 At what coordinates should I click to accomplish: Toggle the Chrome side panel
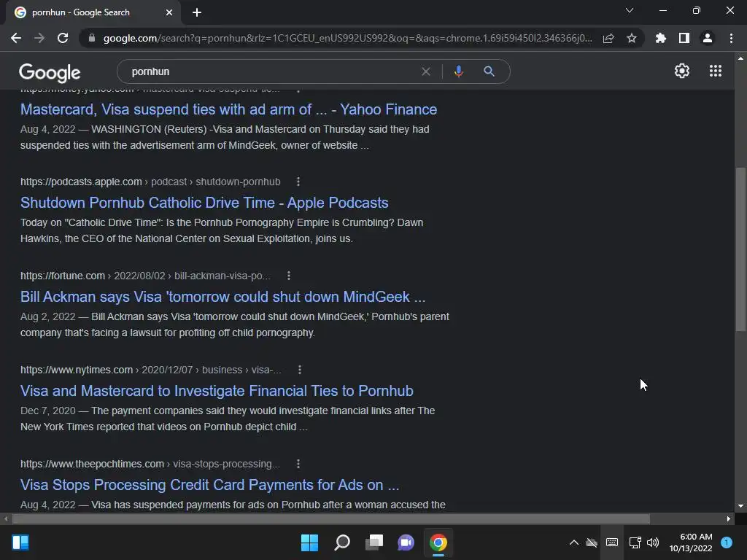pos(684,38)
